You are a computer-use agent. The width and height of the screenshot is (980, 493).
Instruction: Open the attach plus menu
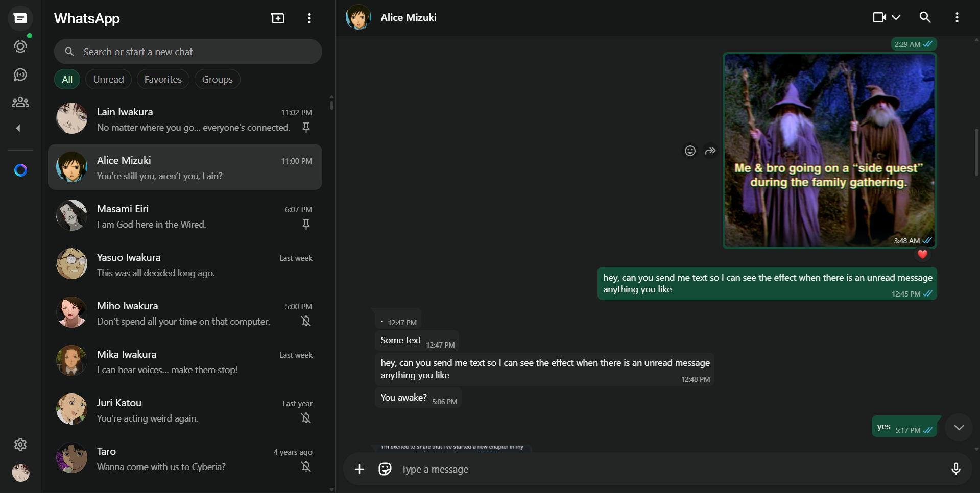[360, 469]
